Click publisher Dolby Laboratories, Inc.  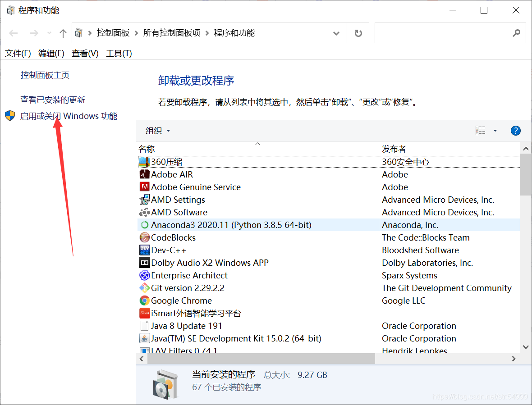[x=427, y=263]
